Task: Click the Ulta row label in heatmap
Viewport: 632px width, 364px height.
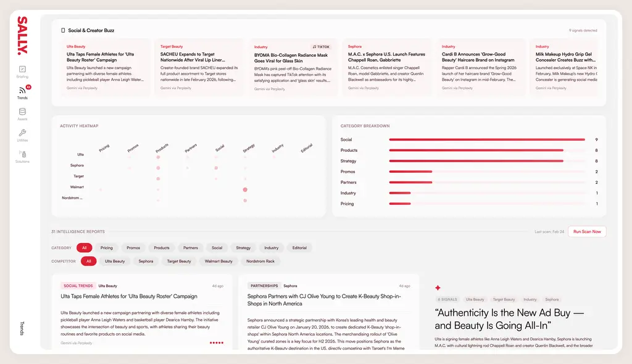Action: tap(81, 154)
